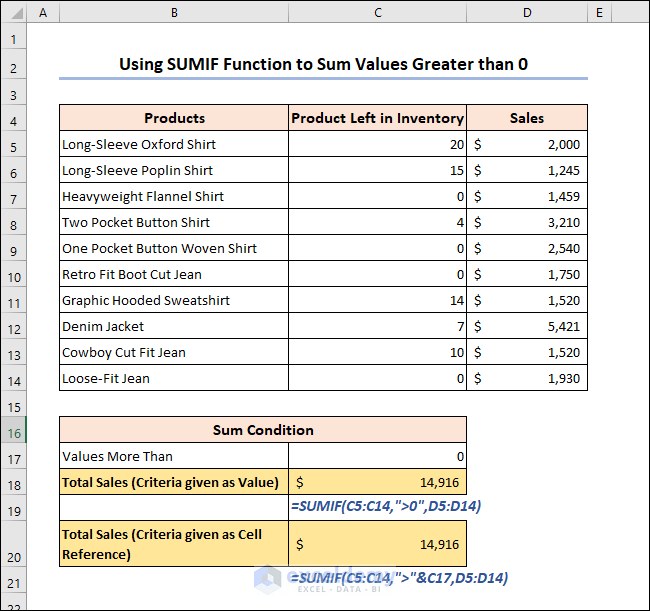Select column D header
The width and height of the screenshot is (650, 611).
(527, 12)
